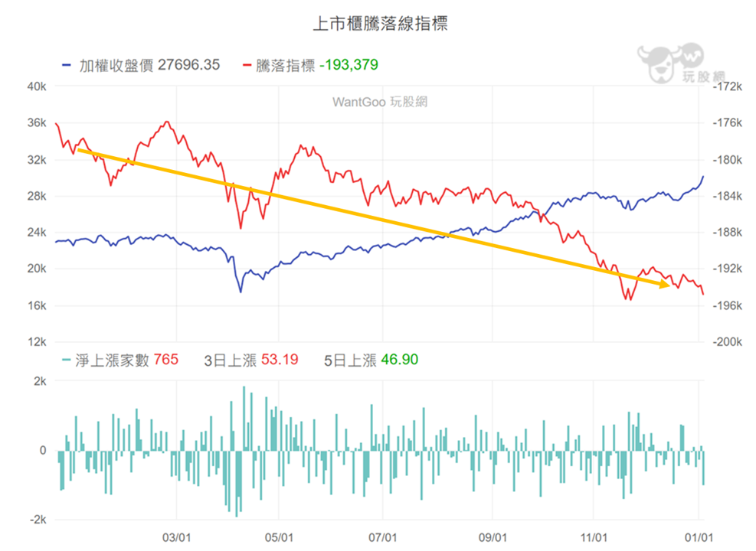The width and height of the screenshot is (756, 551).
Task: Click the teal marker beside 淨上漲家數
Action: pos(67,360)
